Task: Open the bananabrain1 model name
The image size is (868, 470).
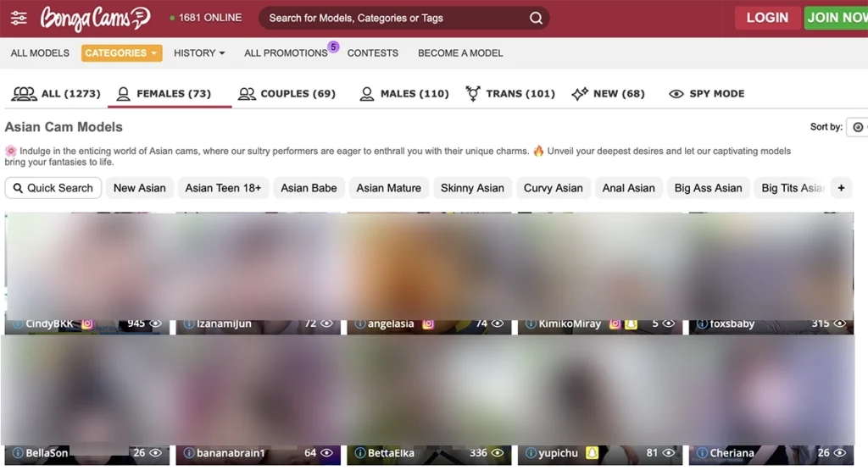Action: [231, 453]
